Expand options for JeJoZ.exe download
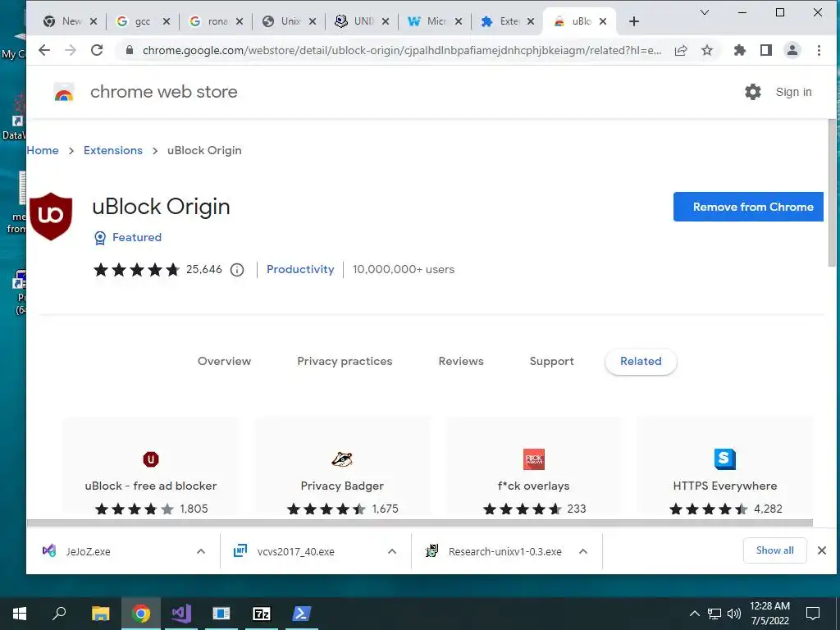The image size is (840, 630). (201, 551)
